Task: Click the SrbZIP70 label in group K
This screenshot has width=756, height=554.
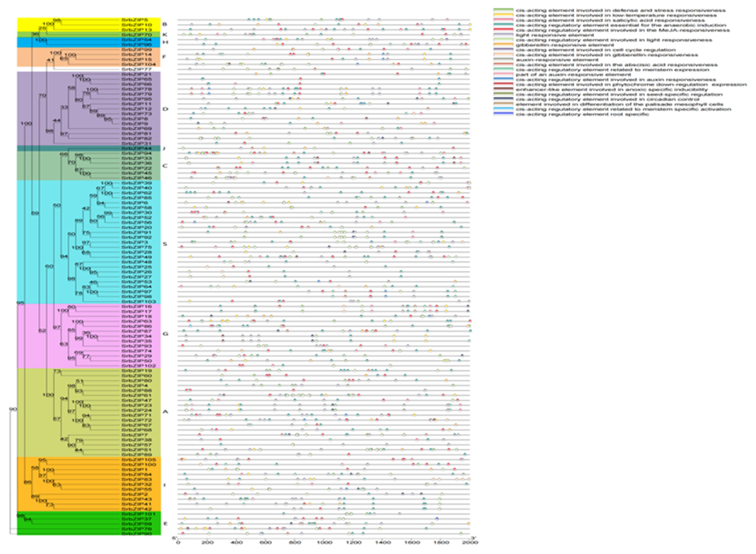Action: click(137, 35)
